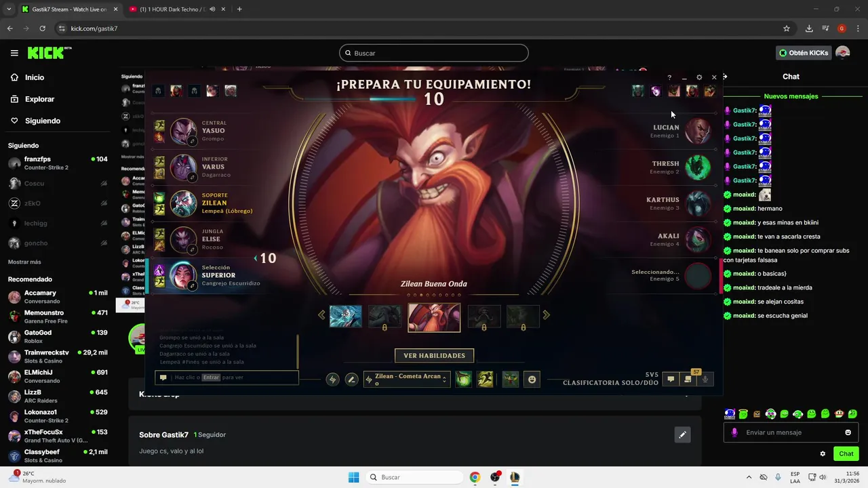Click Elise's swap position icon
The image size is (868, 488).
(x=192, y=249)
